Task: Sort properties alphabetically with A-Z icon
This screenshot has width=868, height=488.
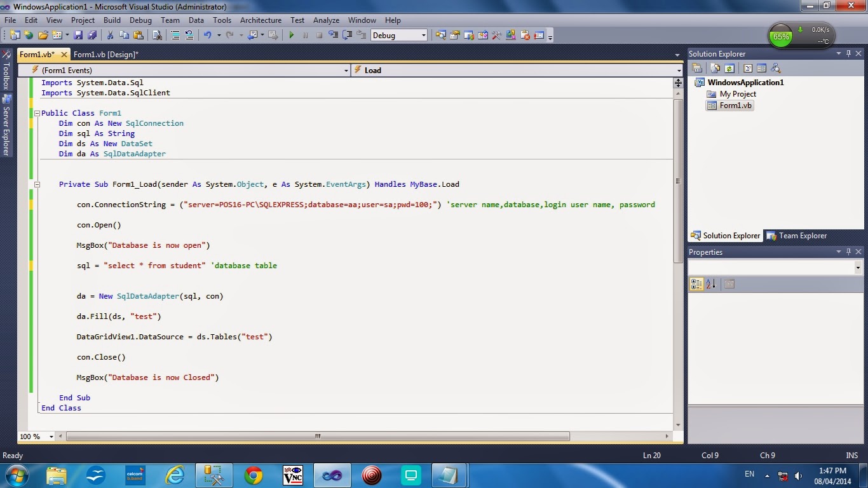Action: [711, 284]
